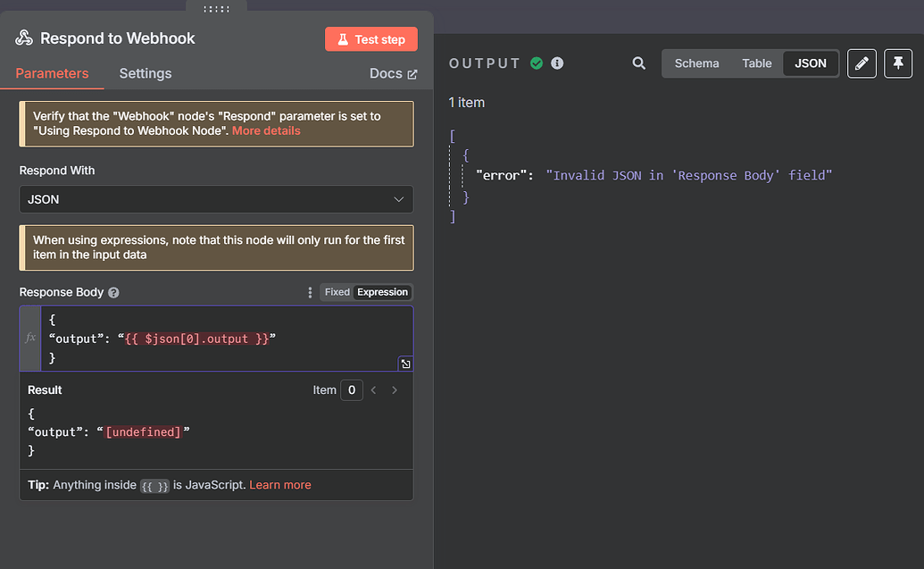Switch to the Settings tab
The image size is (924, 569).
coord(145,73)
